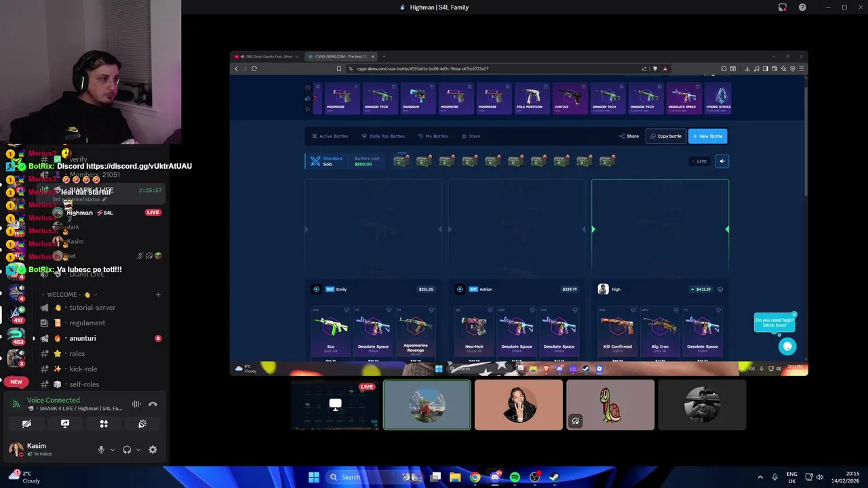Bookmark the page in streamed browser

(x=339, y=68)
